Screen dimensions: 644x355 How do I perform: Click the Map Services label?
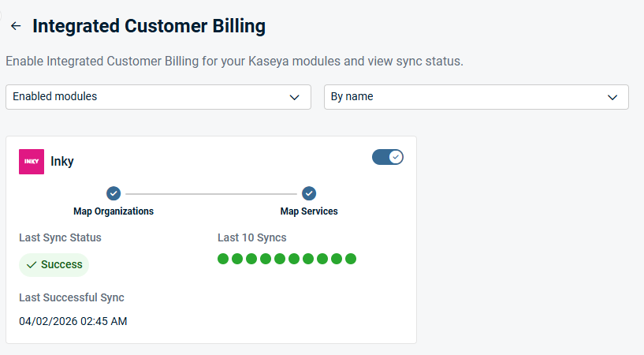click(x=309, y=211)
